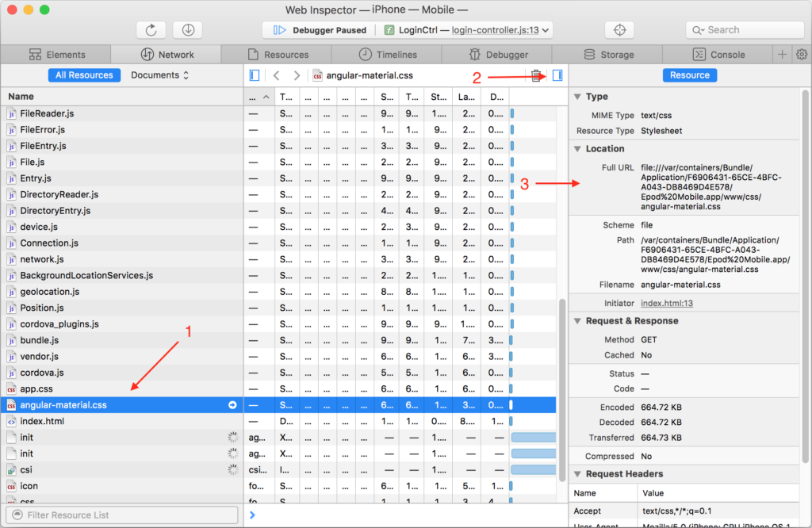Toggle the All Resources filter
This screenshot has width=812, height=528.
[84, 75]
